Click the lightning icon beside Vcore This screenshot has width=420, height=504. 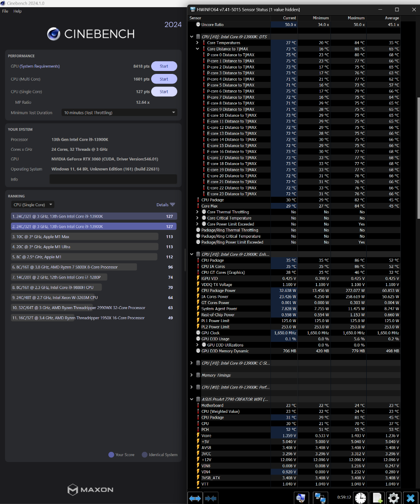[198, 436]
